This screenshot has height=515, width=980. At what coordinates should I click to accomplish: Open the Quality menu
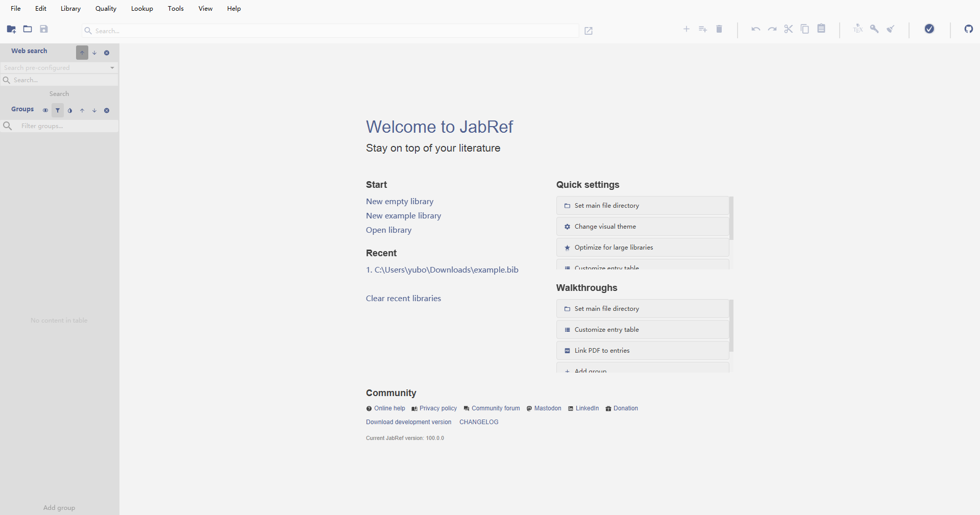pos(106,8)
